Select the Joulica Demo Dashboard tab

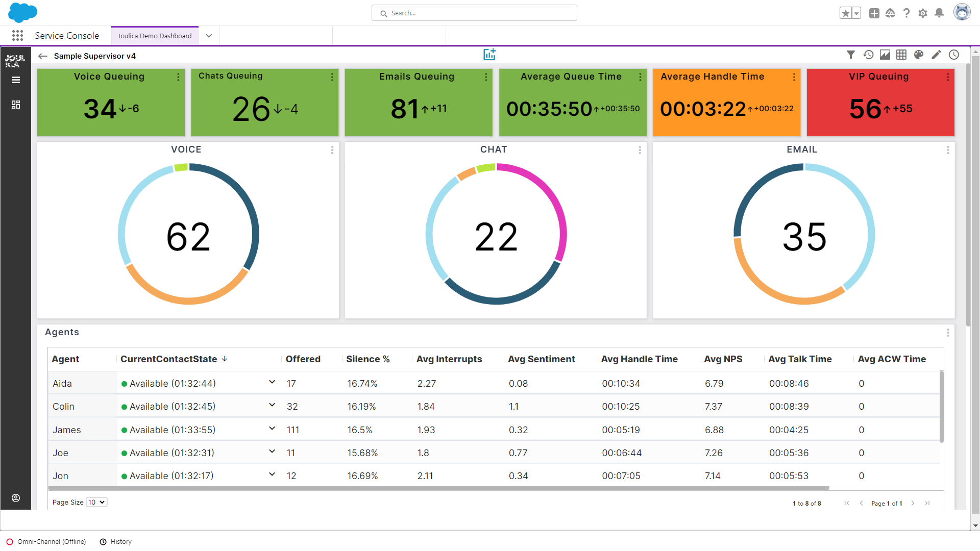154,36
